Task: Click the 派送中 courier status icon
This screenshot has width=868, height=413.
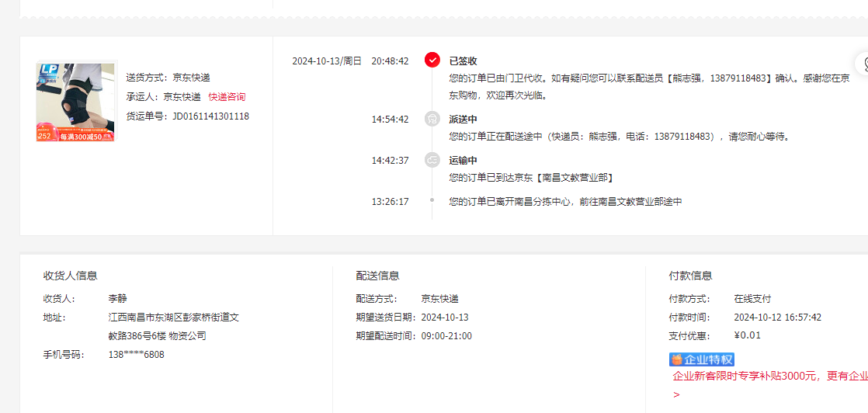Action: click(x=432, y=119)
